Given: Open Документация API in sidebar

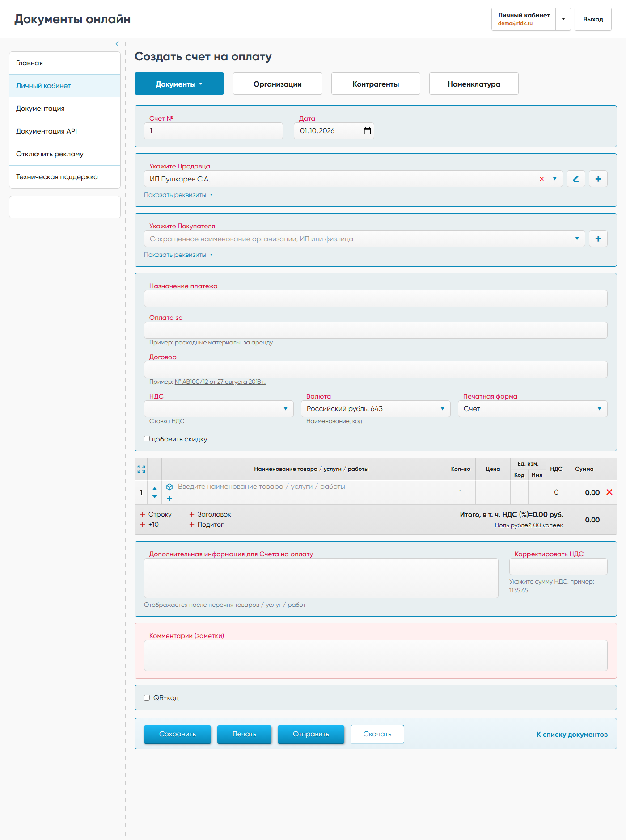Looking at the screenshot, I should click(x=65, y=131).
